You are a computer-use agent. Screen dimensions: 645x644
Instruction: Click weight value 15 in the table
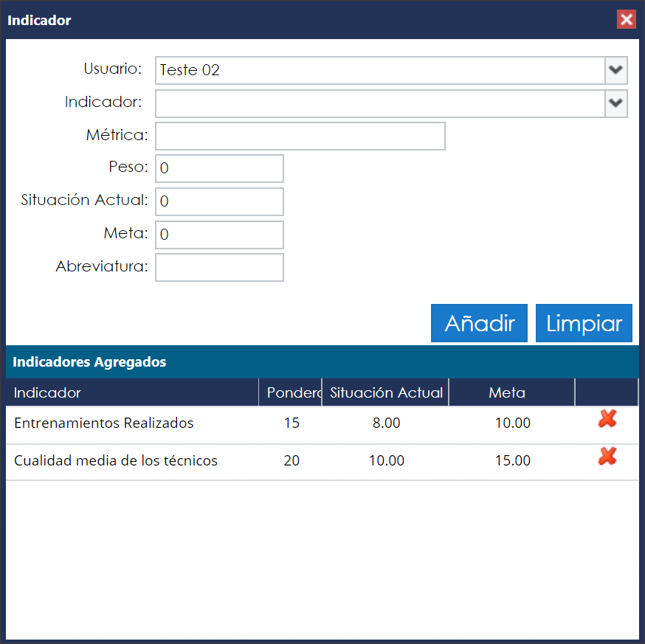[x=292, y=423]
